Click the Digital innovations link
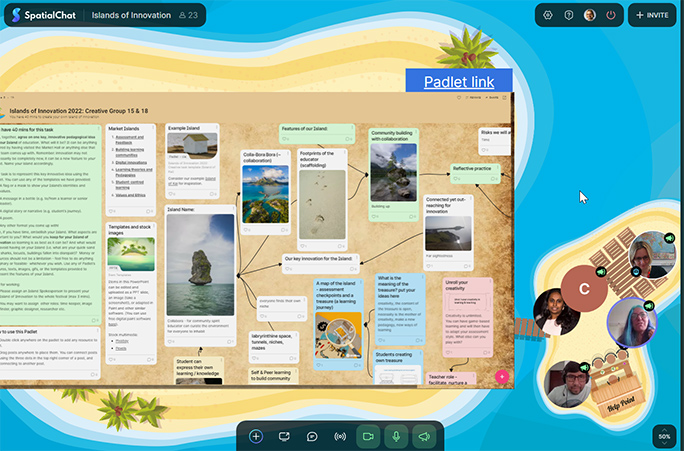684x451 pixels. coord(131,162)
